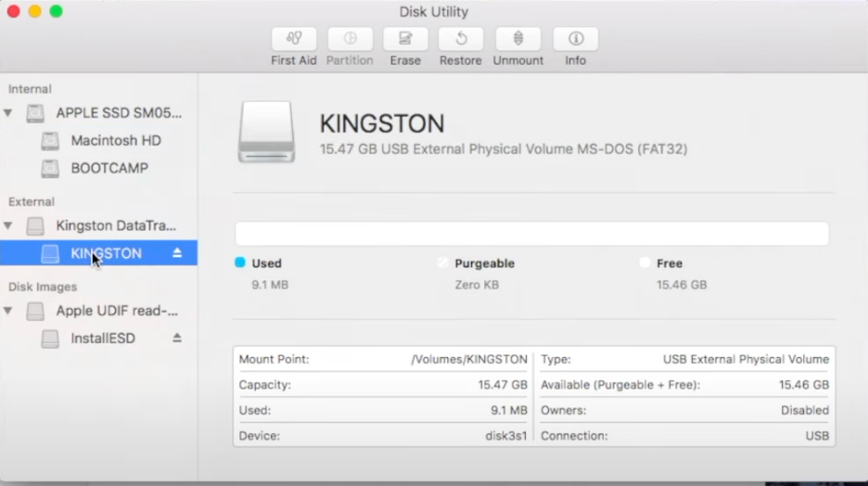Select InstallESD label in sidebar
868x486 pixels.
click(x=103, y=339)
